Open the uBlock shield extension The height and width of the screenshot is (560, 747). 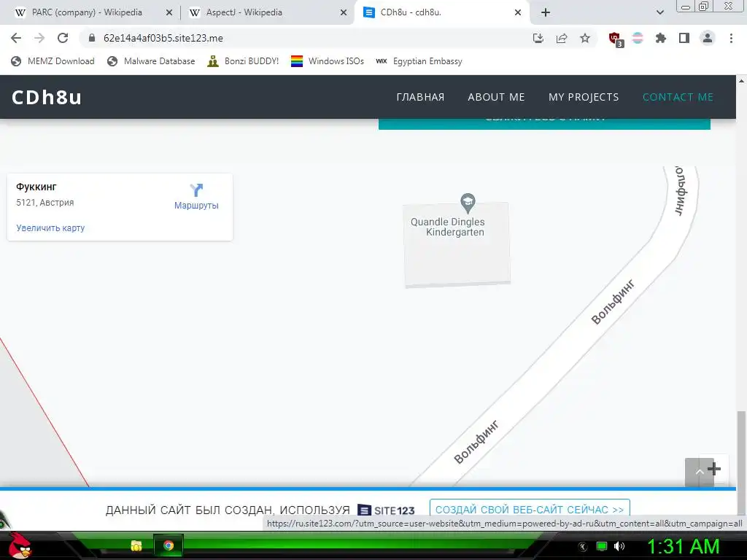coord(616,39)
